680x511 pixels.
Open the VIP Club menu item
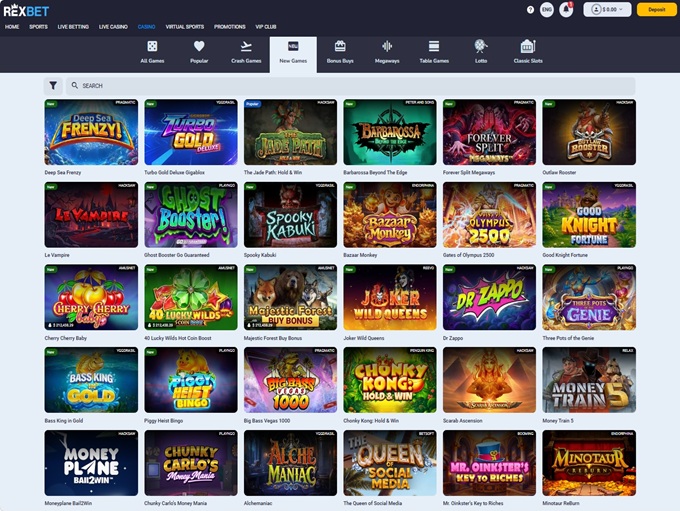(x=266, y=27)
